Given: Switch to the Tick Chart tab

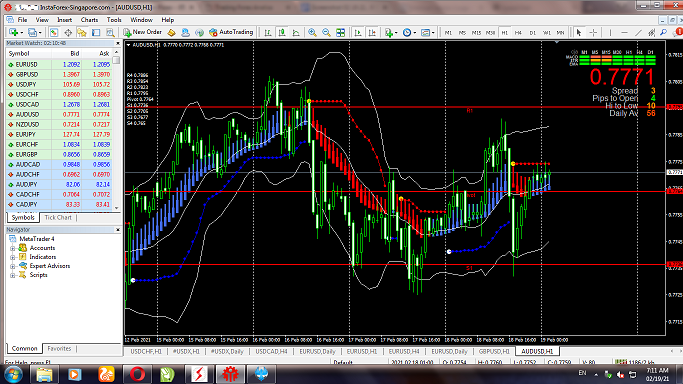Looking at the screenshot, I should click(58, 217).
